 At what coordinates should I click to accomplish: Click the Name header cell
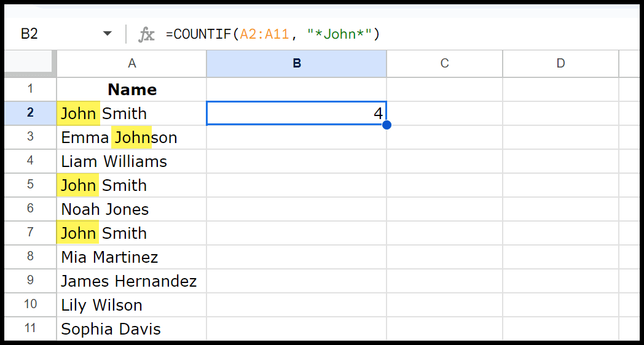(132, 90)
